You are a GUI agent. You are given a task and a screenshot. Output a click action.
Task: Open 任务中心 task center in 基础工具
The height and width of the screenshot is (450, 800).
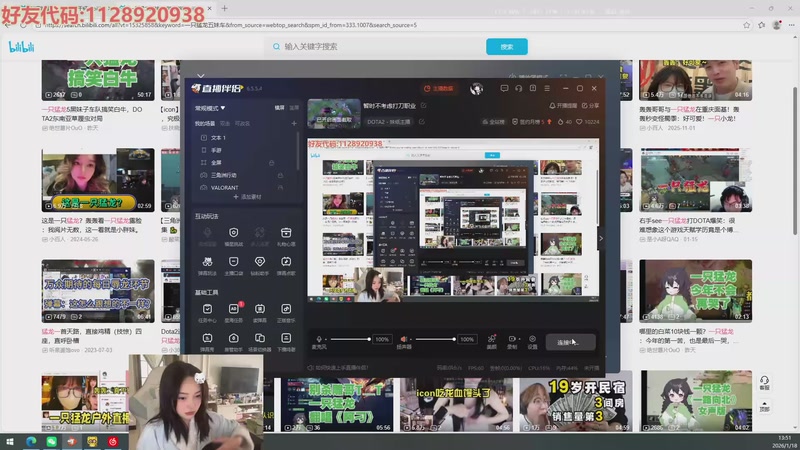207,313
